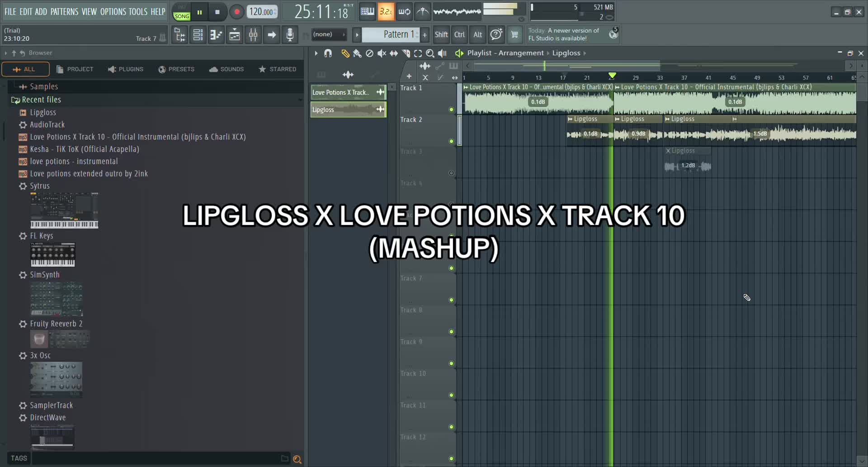Select the Mute tool

[382, 53]
